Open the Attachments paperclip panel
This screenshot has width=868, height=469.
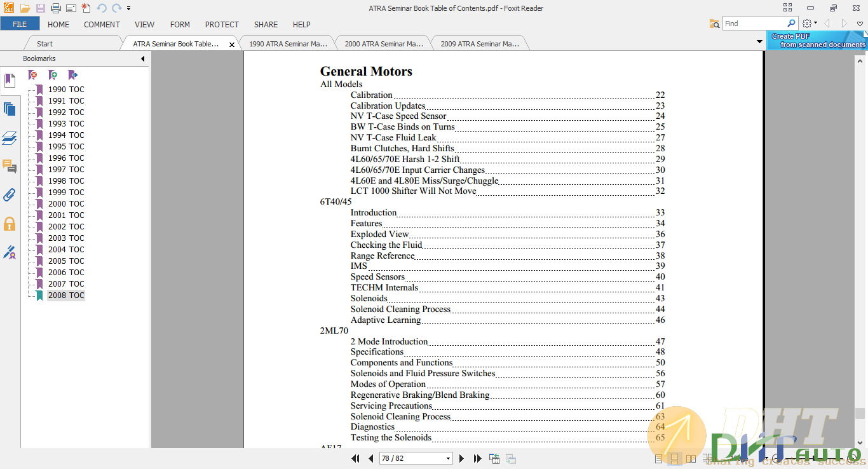[x=10, y=195]
